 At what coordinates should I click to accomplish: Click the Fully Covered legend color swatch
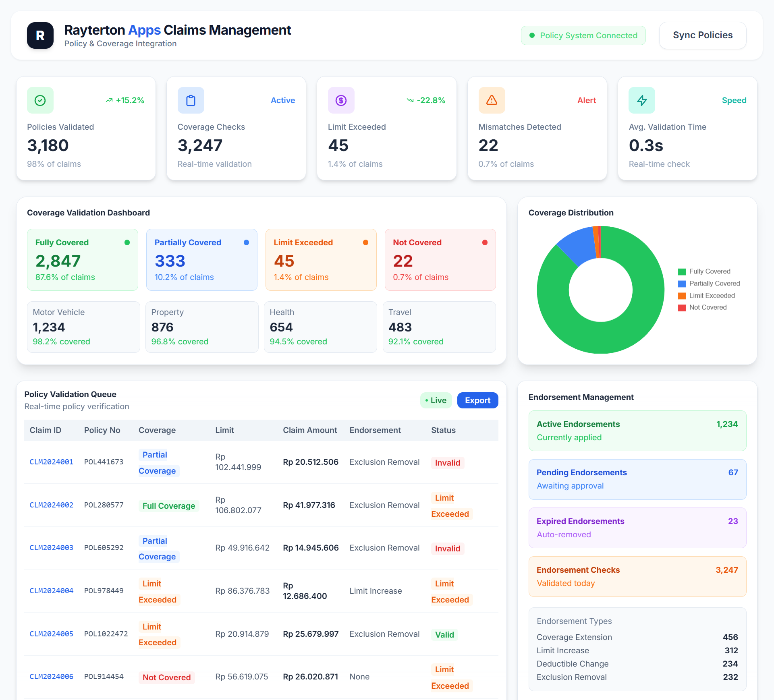pos(682,272)
